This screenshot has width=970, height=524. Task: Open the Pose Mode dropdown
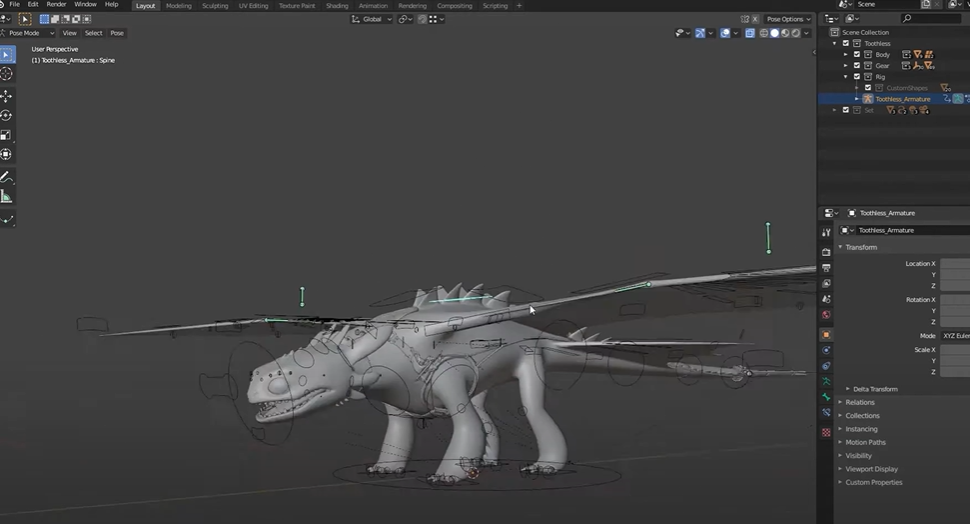[x=28, y=33]
